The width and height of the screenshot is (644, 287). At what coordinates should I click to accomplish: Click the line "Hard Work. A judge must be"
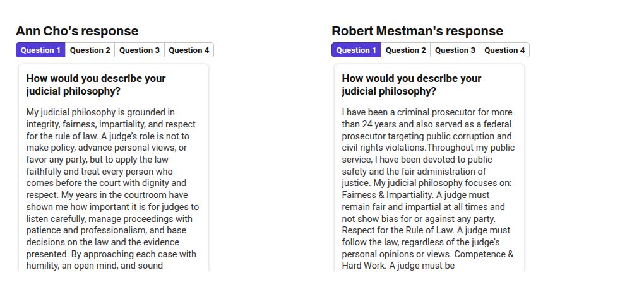[398, 266]
